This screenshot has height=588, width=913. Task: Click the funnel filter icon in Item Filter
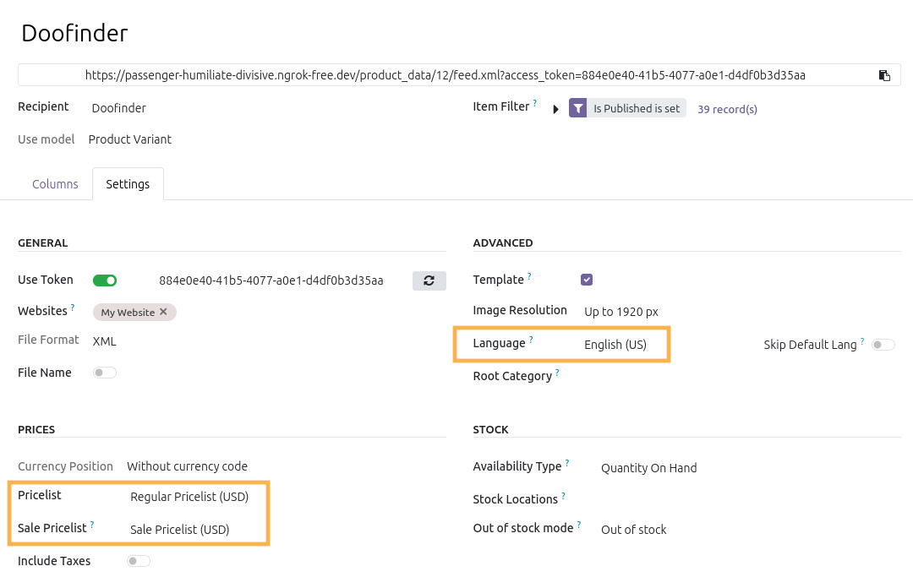(x=577, y=108)
